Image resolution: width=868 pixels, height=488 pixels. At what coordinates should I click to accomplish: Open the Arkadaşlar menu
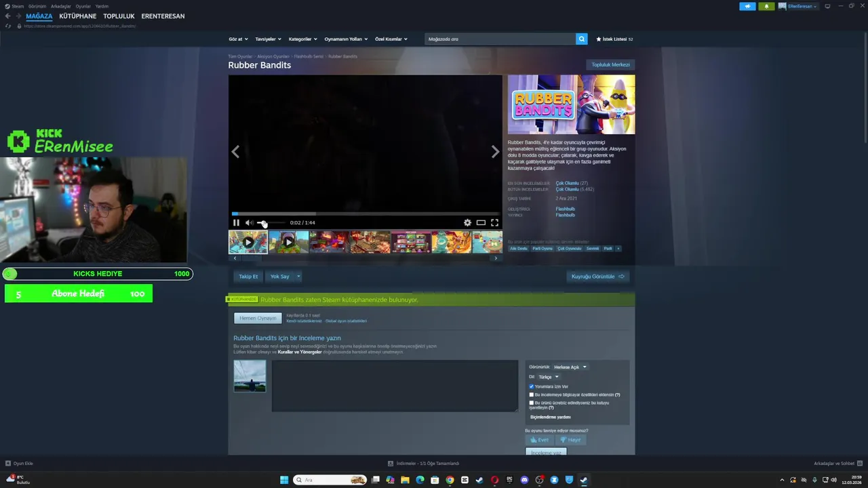(61, 6)
